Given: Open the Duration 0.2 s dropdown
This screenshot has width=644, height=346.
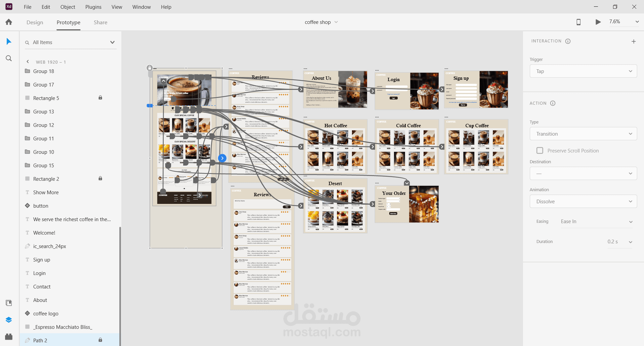Looking at the screenshot, I should (x=619, y=242).
